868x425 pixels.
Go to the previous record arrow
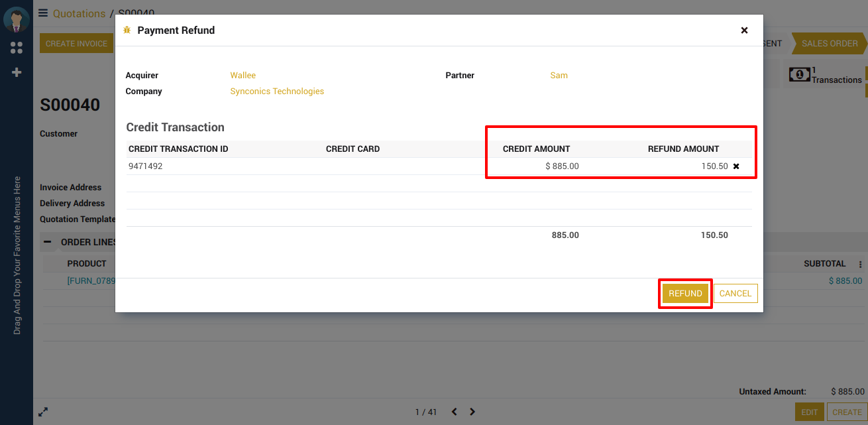coord(454,412)
